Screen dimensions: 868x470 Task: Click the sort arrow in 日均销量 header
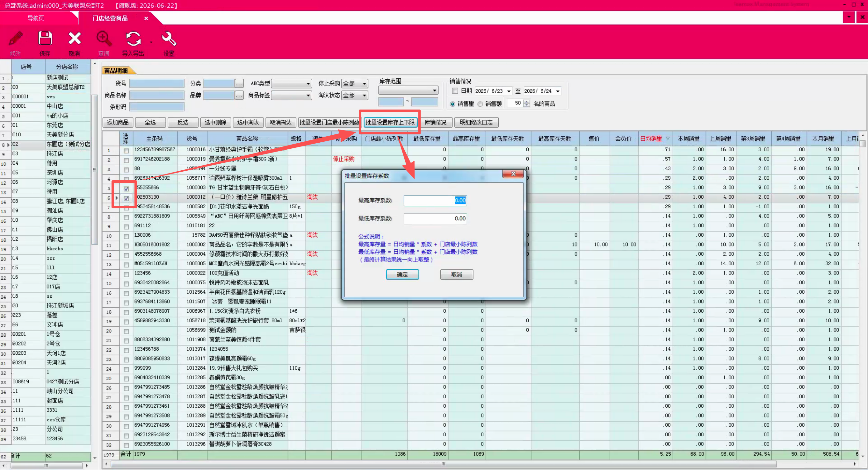[x=668, y=139]
